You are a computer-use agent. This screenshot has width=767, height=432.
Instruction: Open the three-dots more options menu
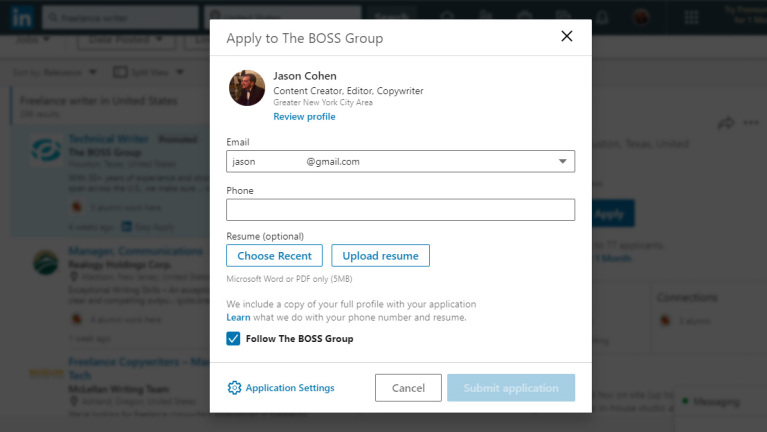tap(751, 122)
